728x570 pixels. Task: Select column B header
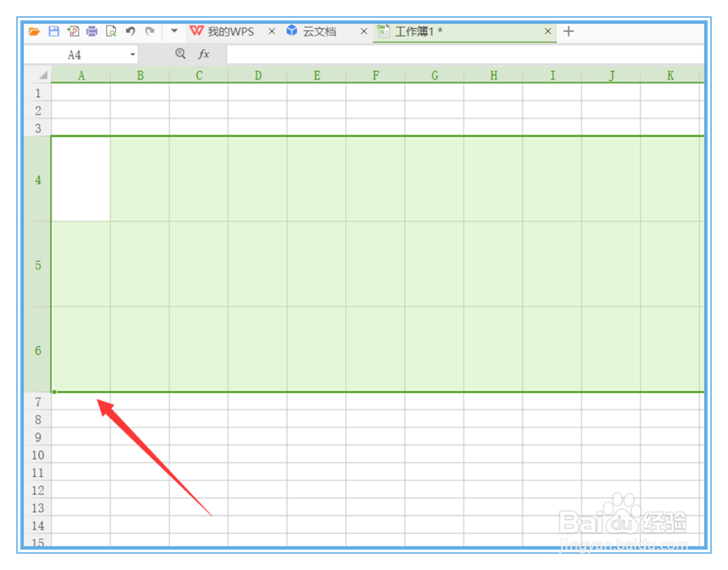click(x=140, y=75)
